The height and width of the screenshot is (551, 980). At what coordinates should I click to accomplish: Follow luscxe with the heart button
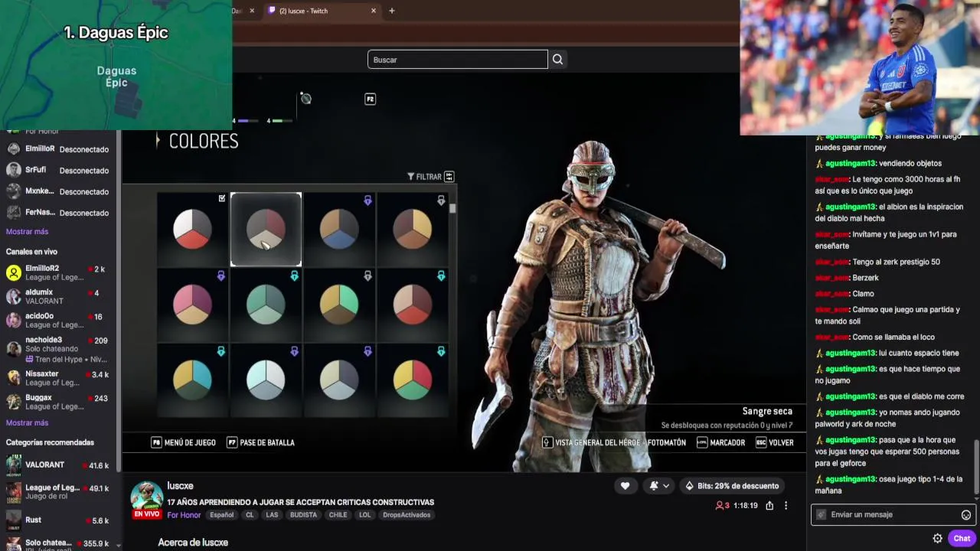[625, 486]
